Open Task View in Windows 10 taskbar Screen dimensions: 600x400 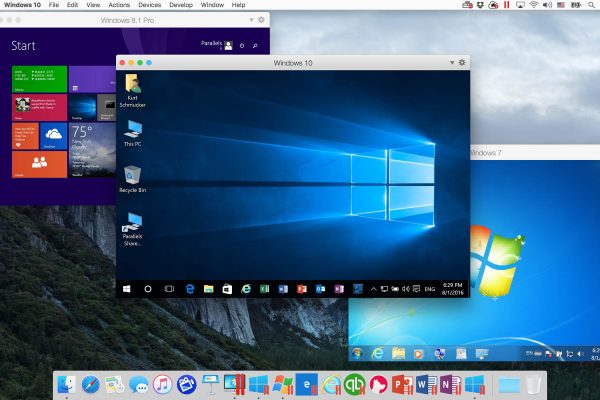(169, 289)
